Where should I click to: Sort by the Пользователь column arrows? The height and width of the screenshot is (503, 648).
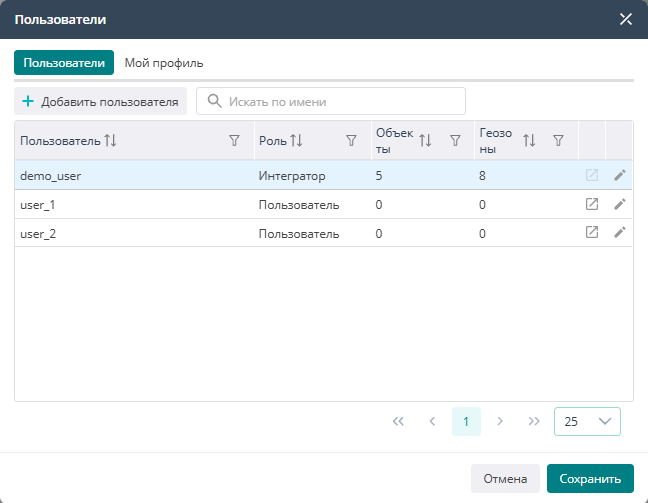click(x=110, y=141)
